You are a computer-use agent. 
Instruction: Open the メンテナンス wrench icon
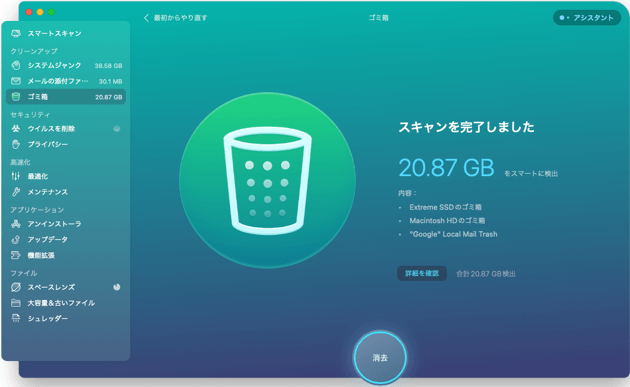pos(16,192)
